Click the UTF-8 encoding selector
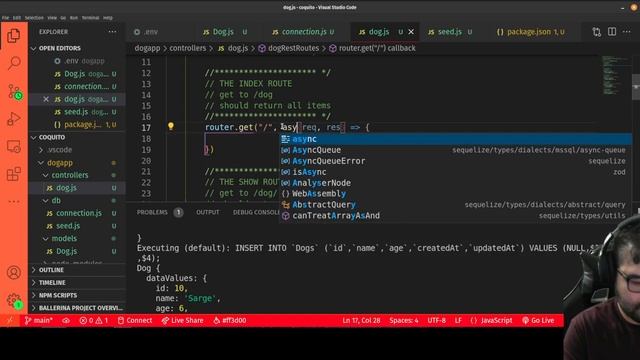The image size is (640, 360). (x=436, y=321)
